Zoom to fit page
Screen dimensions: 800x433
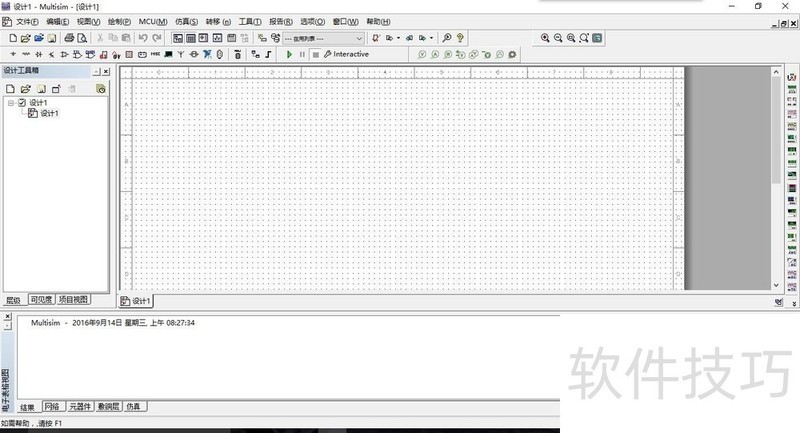584,38
